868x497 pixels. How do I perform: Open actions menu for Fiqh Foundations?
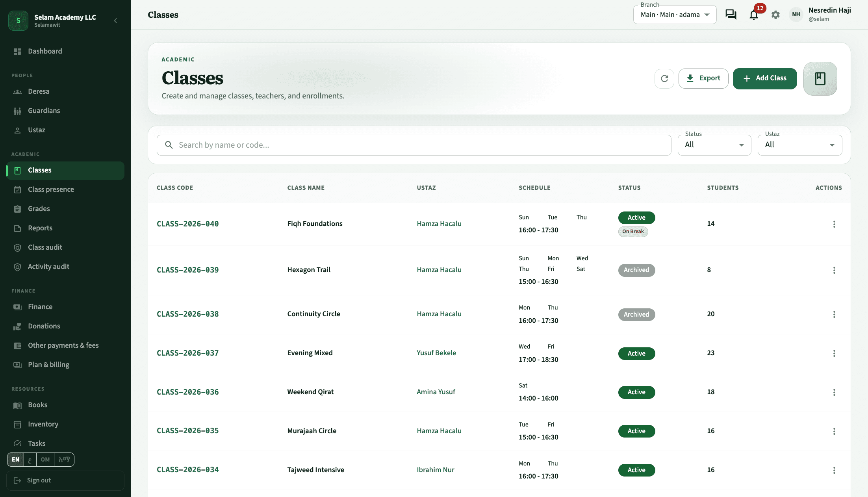click(834, 224)
